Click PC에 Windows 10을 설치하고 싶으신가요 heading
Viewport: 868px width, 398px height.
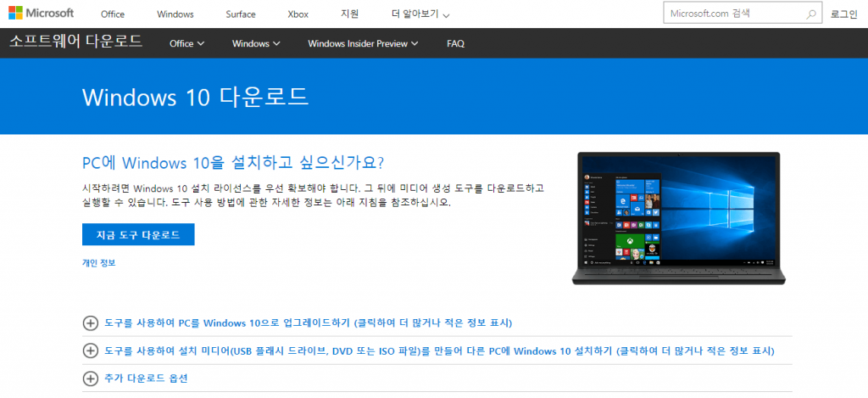[233, 163]
